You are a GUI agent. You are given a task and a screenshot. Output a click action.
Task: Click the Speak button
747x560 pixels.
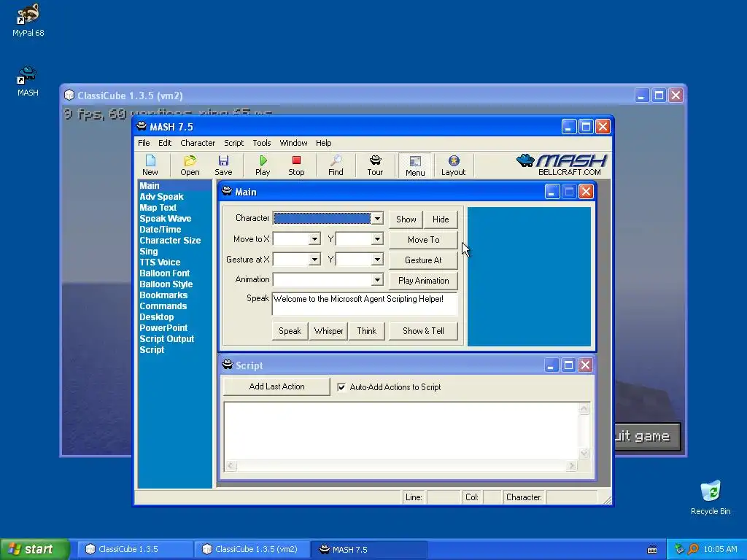tap(290, 331)
